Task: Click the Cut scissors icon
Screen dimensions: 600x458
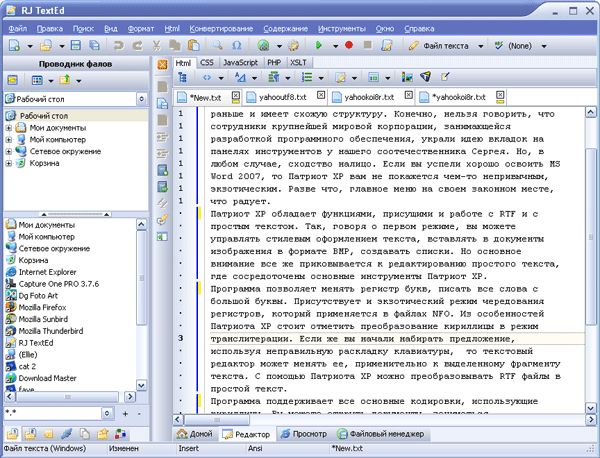Action: (x=156, y=46)
